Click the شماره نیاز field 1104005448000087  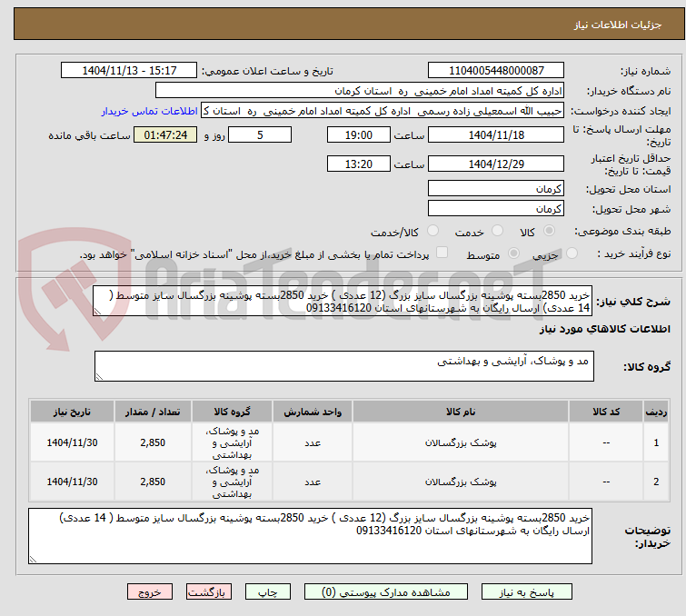(496, 70)
